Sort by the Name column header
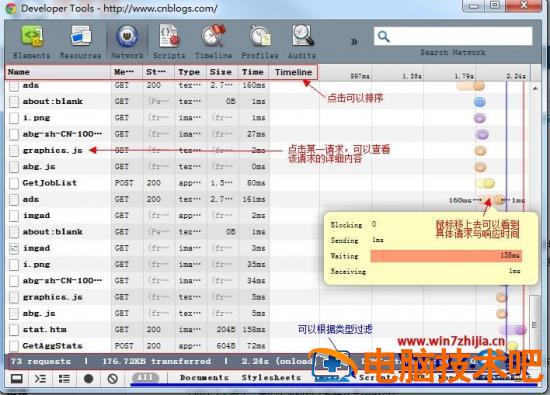The width and height of the screenshot is (550, 395). click(58, 72)
